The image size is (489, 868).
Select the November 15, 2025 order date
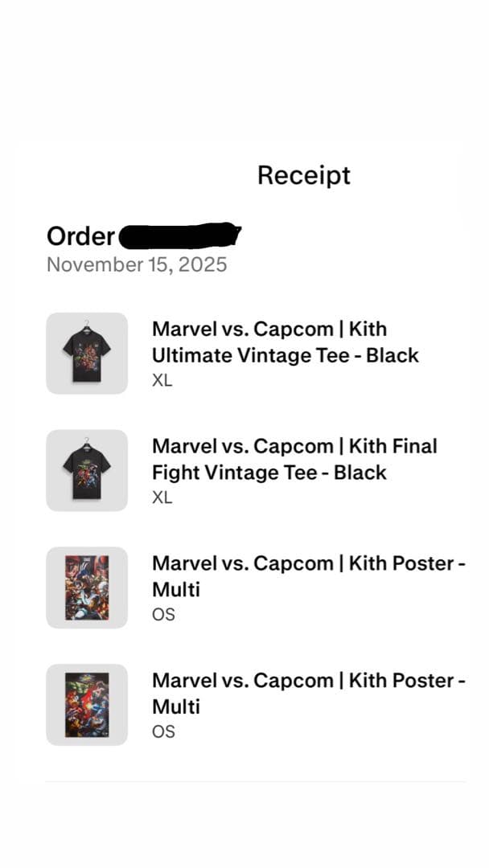[x=137, y=264]
